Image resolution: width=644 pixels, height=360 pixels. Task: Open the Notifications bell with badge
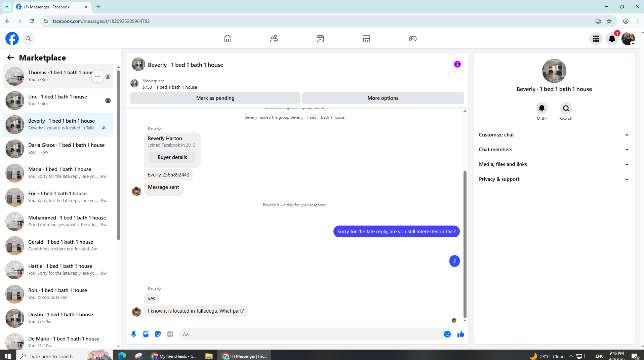tap(612, 39)
